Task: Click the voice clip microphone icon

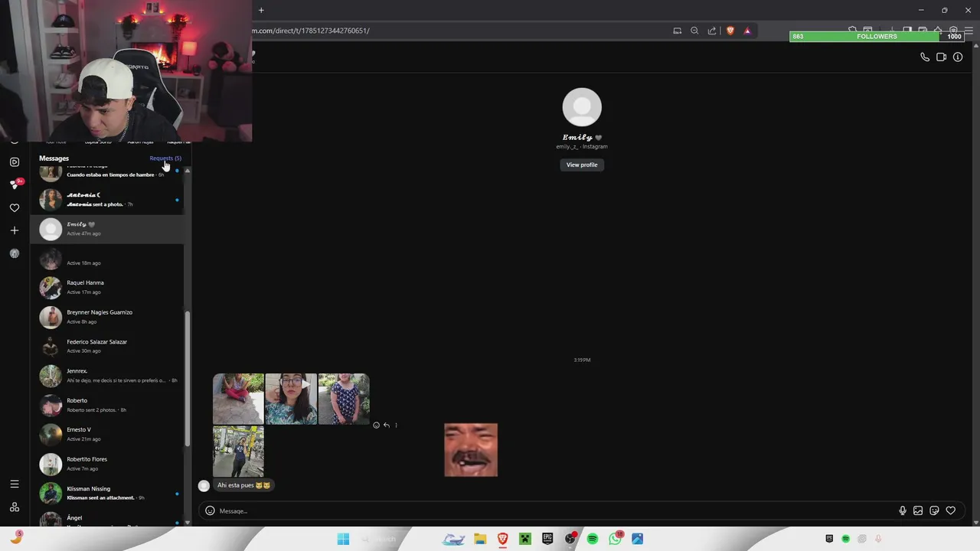Action: pyautogui.click(x=903, y=511)
